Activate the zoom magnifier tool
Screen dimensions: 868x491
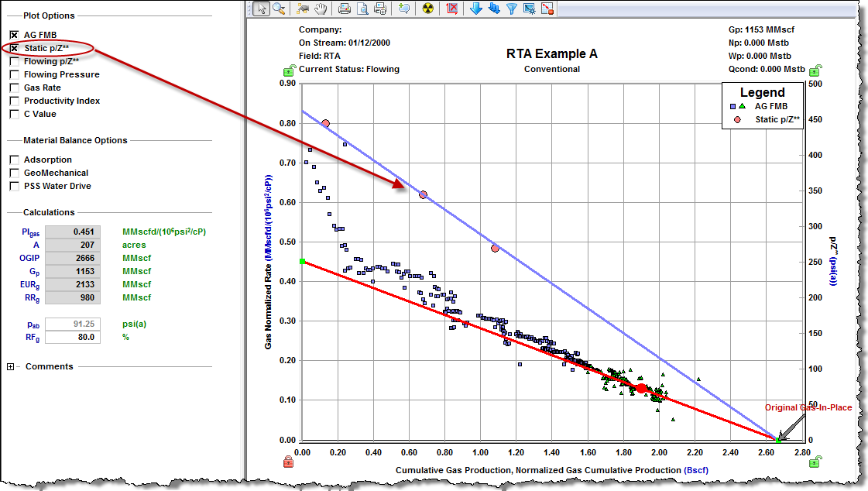278,9
